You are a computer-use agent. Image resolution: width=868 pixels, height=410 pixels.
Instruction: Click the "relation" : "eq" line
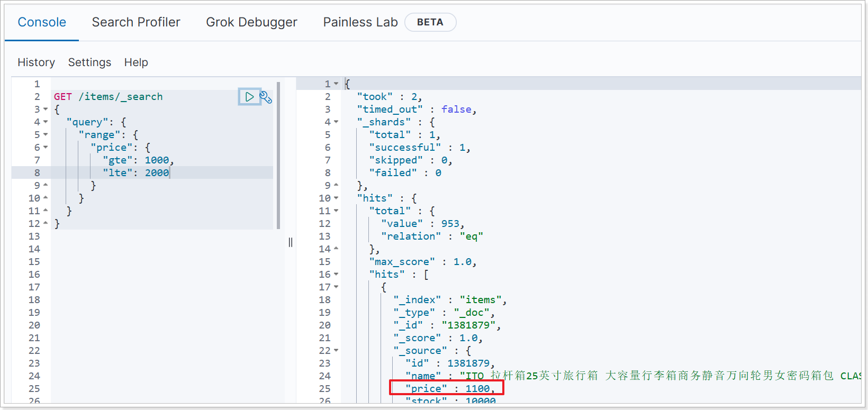tap(432, 236)
